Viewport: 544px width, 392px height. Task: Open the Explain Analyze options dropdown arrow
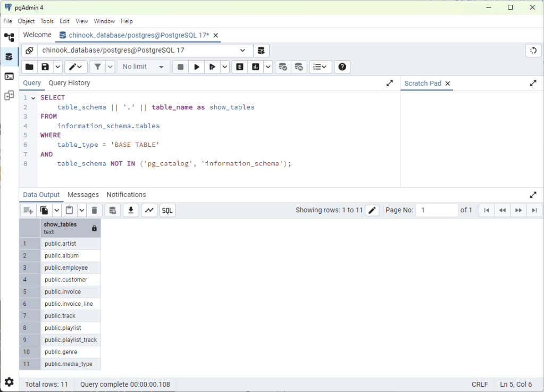(268, 67)
